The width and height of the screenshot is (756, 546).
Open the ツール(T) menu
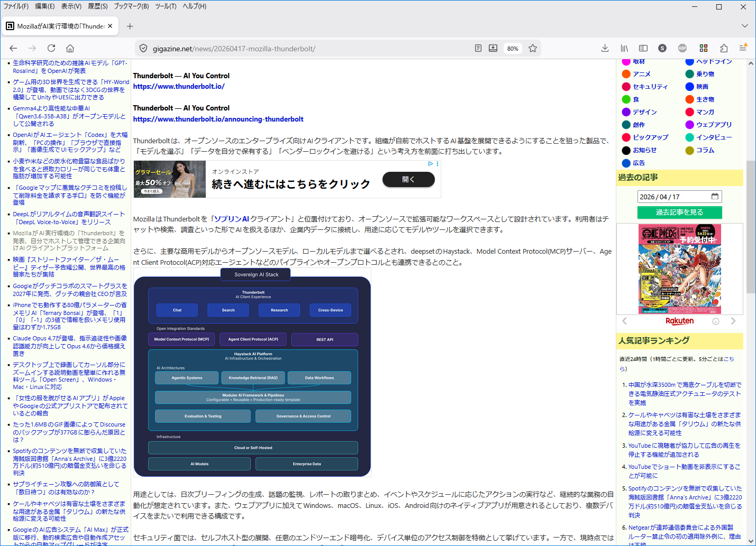coord(166,6)
